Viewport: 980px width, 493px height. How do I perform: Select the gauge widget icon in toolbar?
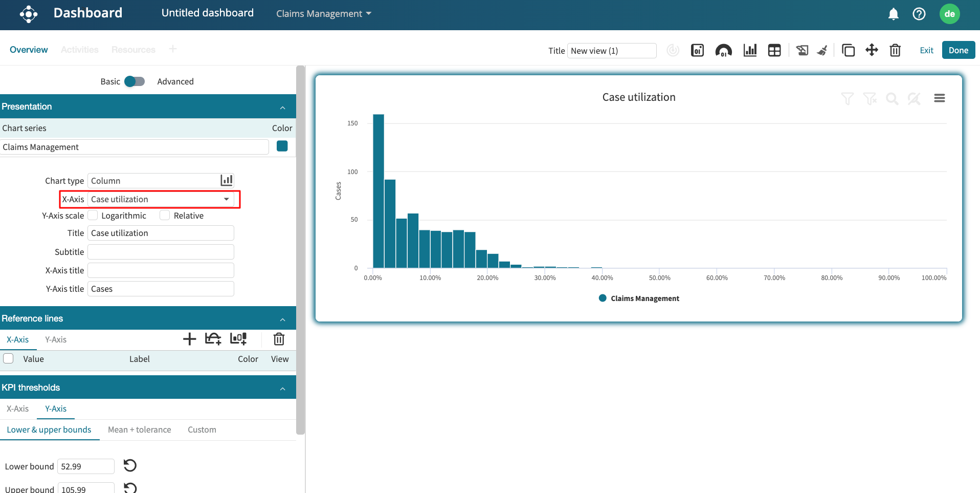723,50
